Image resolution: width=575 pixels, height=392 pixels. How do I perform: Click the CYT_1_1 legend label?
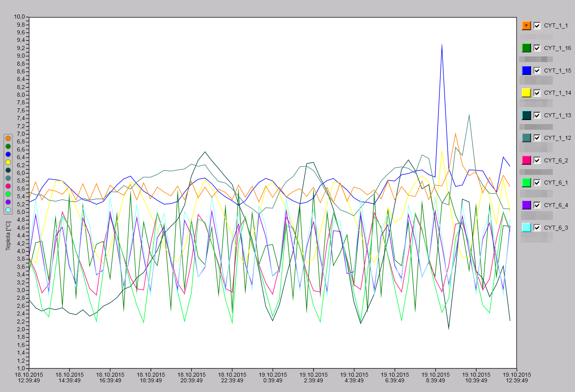(x=556, y=25)
